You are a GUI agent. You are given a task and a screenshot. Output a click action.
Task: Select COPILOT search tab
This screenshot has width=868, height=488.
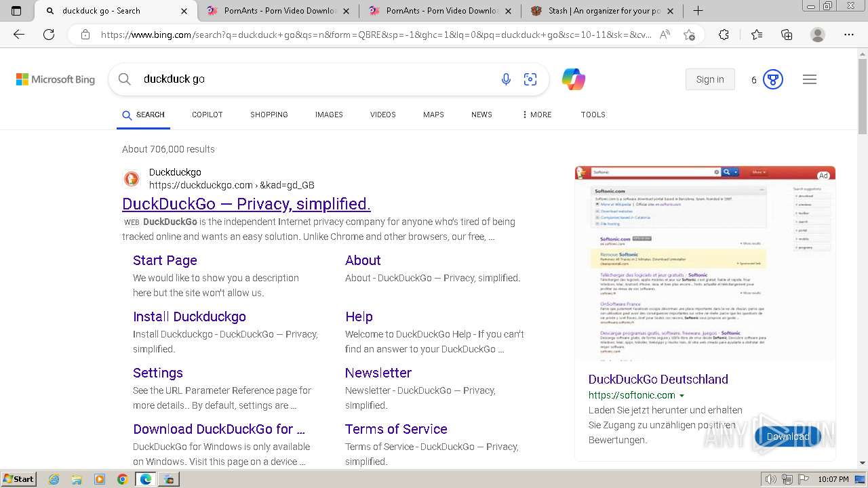(208, 115)
